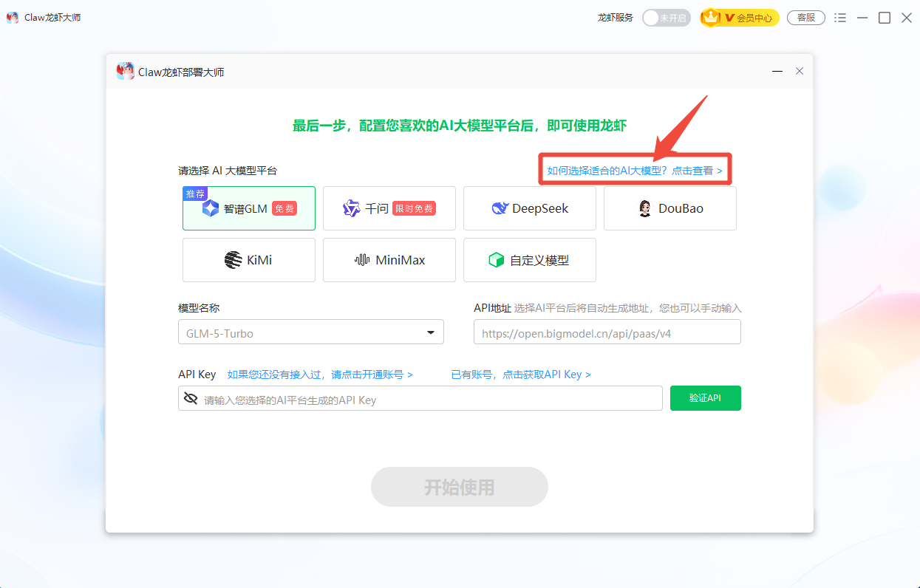Image resolution: width=920 pixels, height=588 pixels.
Task: Open the list menu near window controls
Action: (839, 17)
